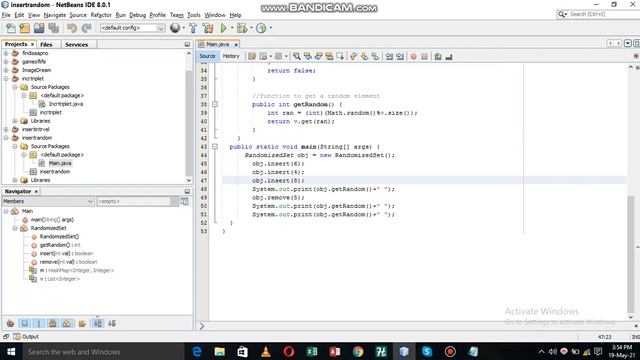Click the Save All toolbar icon
This screenshot has width=640, height=360.
53,28
